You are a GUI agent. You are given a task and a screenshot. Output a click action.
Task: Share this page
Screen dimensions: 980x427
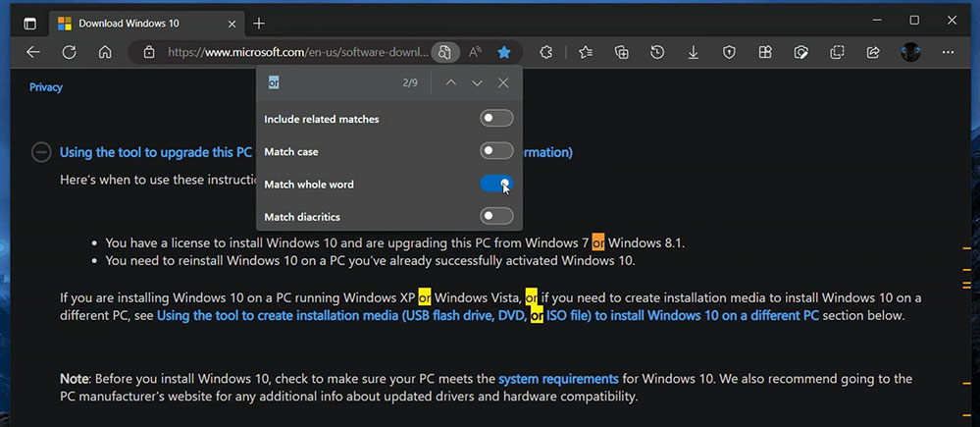pos(874,52)
